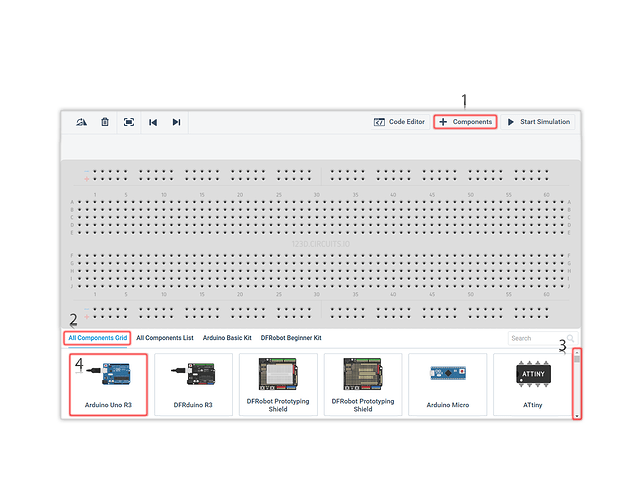The image size is (625, 500).
Task: Click the zoom to fit icon
Action: 129,122
